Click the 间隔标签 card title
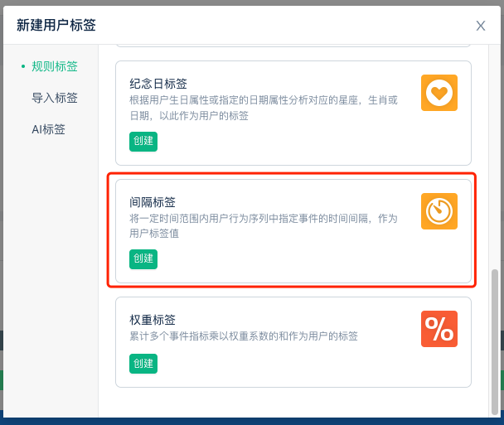 pyautogui.click(x=153, y=202)
